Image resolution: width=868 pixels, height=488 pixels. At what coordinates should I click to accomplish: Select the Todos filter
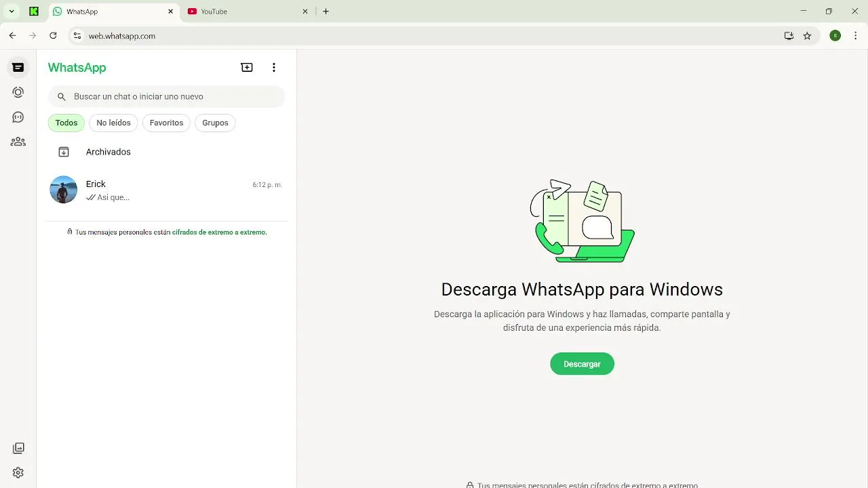pyautogui.click(x=66, y=123)
